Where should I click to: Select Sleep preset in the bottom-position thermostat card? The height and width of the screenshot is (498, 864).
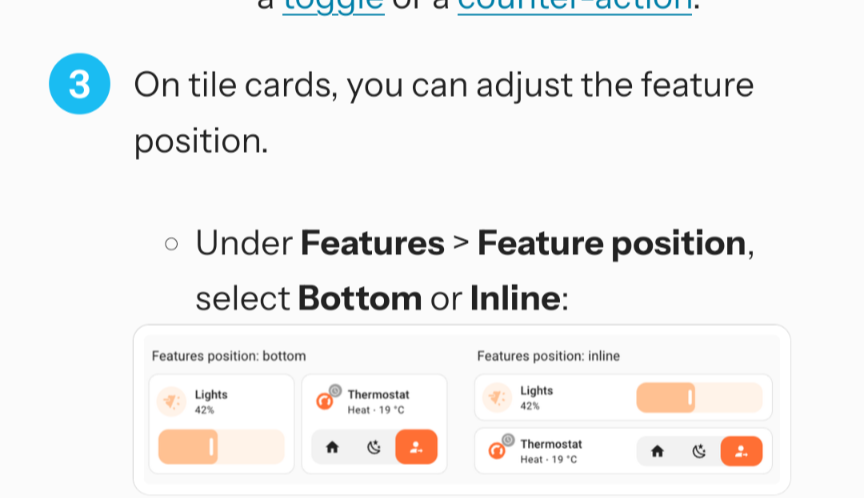[374, 448]
